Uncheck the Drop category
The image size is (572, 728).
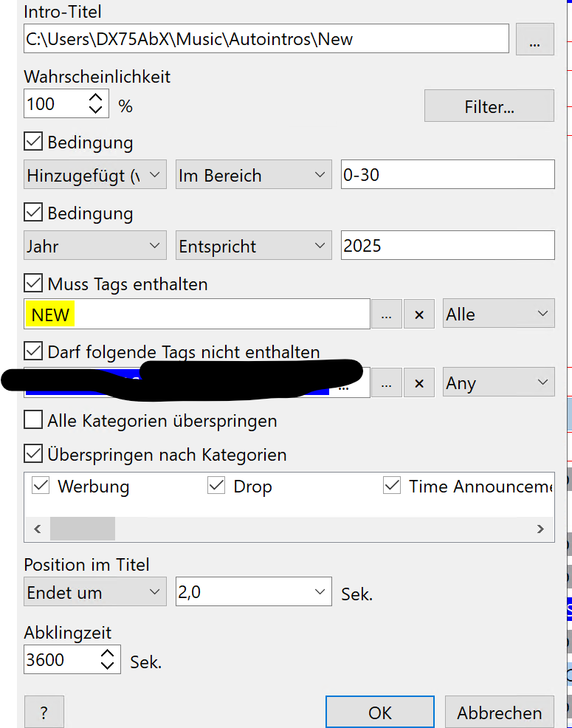tap(216, 486)
